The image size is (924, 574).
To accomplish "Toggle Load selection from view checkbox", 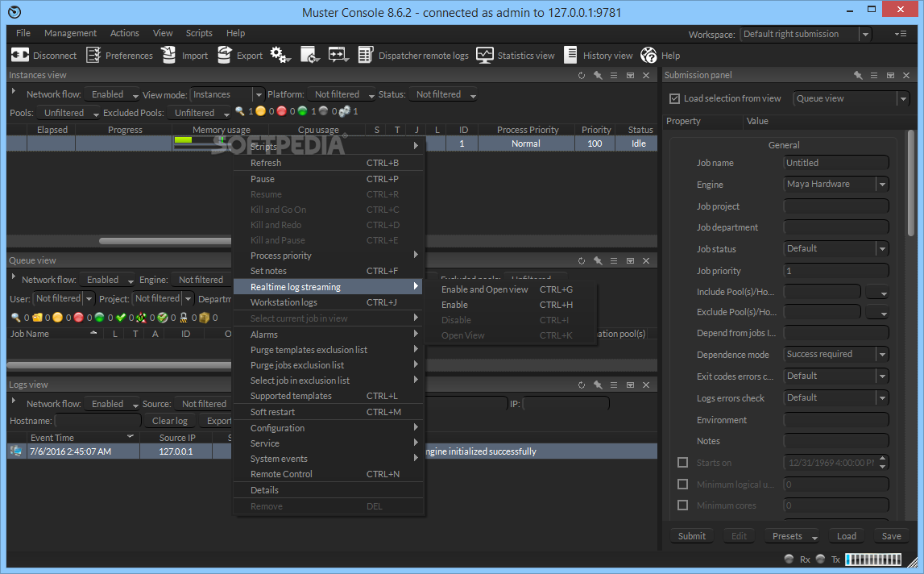I will point(675,98).
